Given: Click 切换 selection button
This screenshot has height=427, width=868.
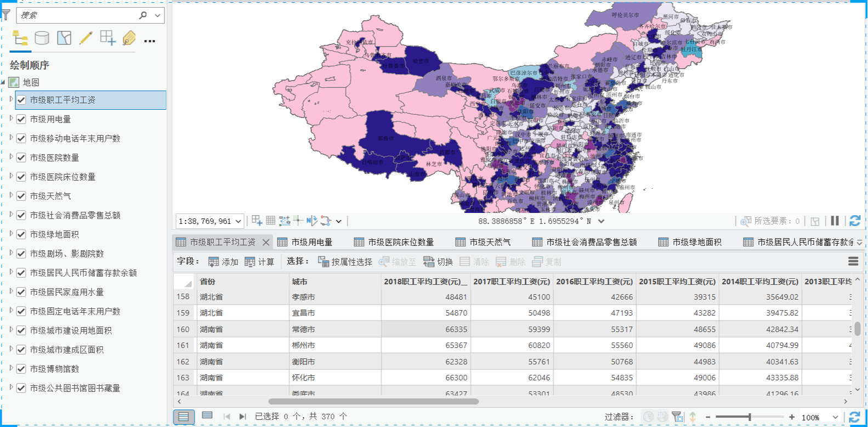Looking at the screenshot, I should point(438,262).
